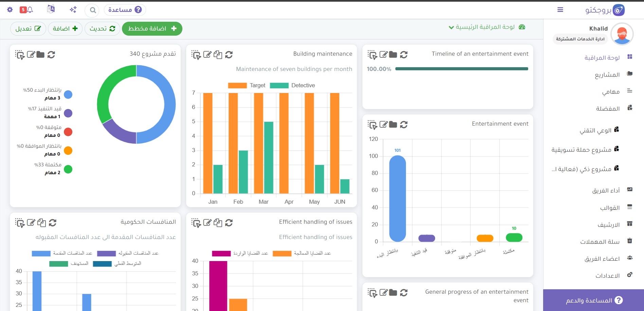This screenshot has width=644, height=311.
Task: Open اداء الفريق in the sidebar
Action: coord(606,190)
